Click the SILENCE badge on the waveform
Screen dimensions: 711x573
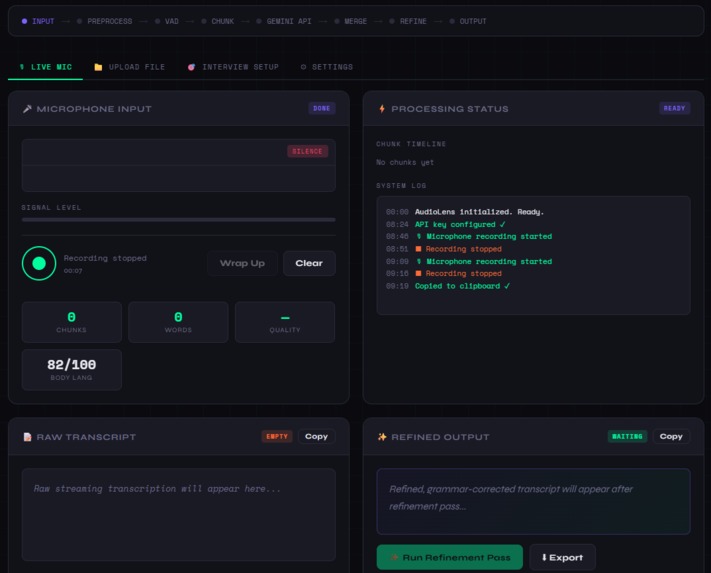click(307, 151)
